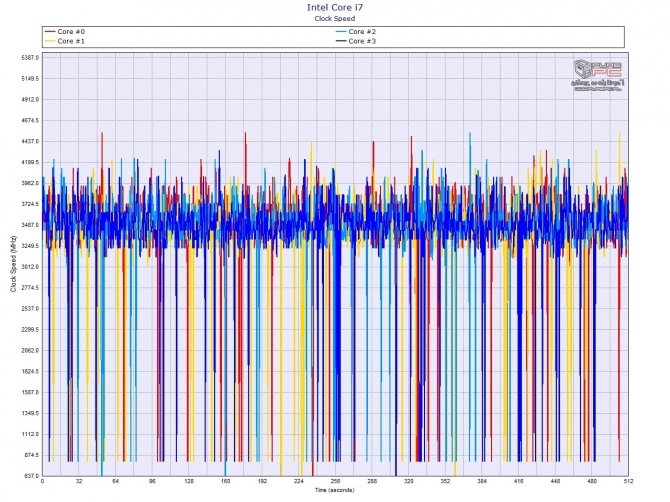Click the Time (seconds) axis label
This screenshot has height=502, width=670.
[335, 490]
